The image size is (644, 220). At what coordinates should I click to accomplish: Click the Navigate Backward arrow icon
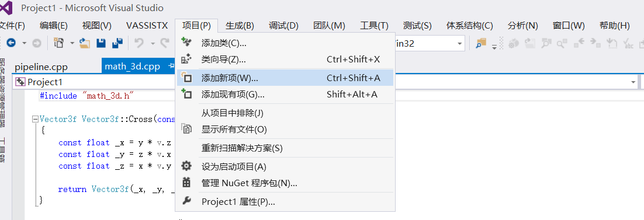pyautogui.click(x=11, y=43)
